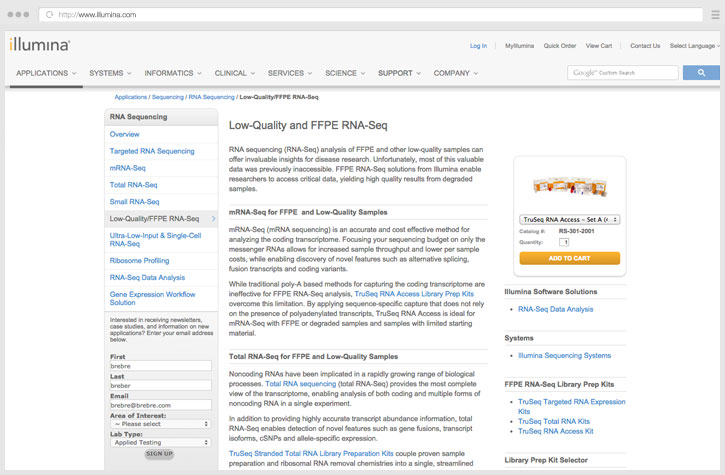This screenshot has width=725, height=475.
Task: Go to Log In link
Action: point(478,46)
